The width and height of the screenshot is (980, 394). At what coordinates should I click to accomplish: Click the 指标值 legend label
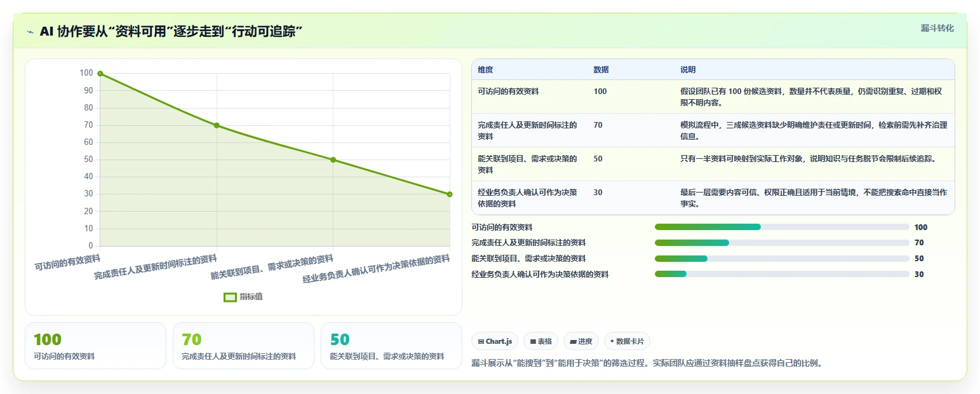[x=252, y=297]
